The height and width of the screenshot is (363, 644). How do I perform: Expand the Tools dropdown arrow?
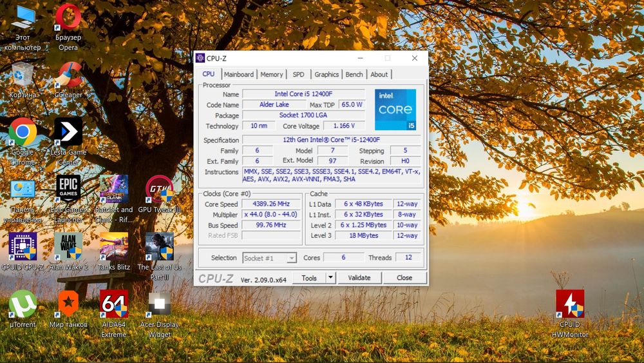[330, 278]
